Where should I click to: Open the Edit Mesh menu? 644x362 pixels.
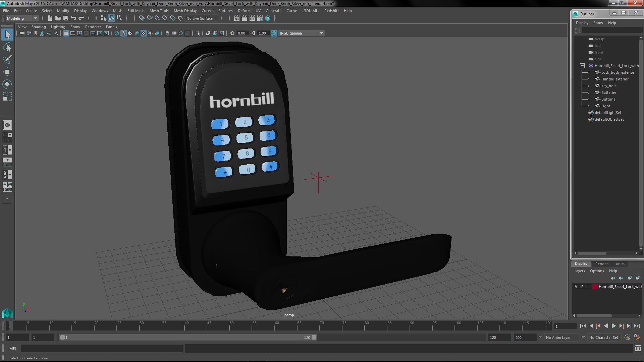point(136,11)
